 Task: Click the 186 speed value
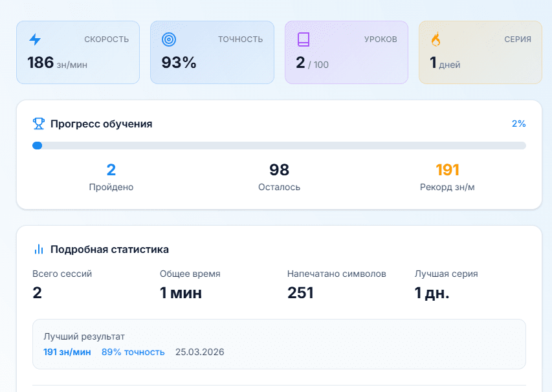click(x=41, y=63)
